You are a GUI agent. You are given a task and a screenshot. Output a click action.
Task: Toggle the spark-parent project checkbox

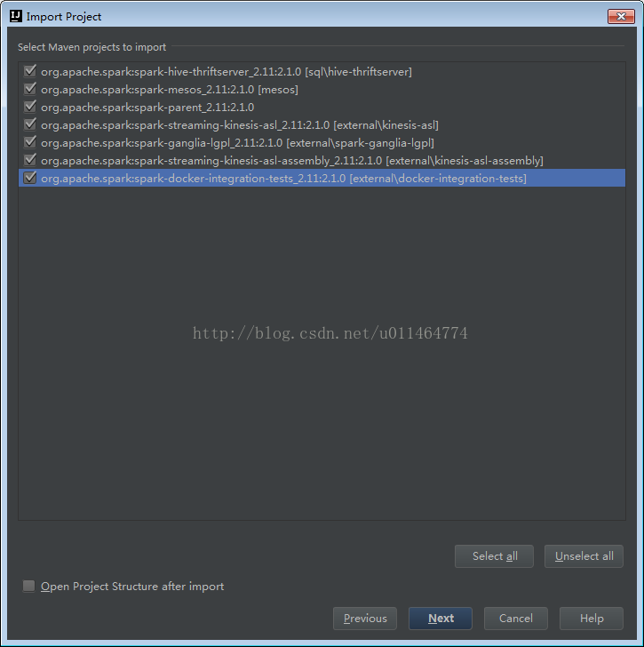point(30,107)
